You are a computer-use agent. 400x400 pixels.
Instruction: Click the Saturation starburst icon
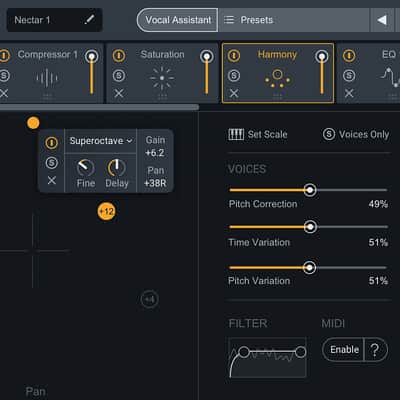[162, 78]
